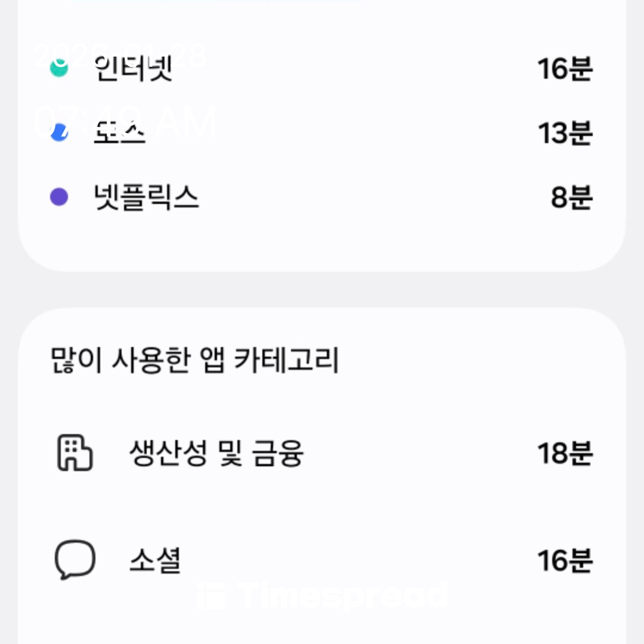Click the blue dot beside 토스

[58, 132]
